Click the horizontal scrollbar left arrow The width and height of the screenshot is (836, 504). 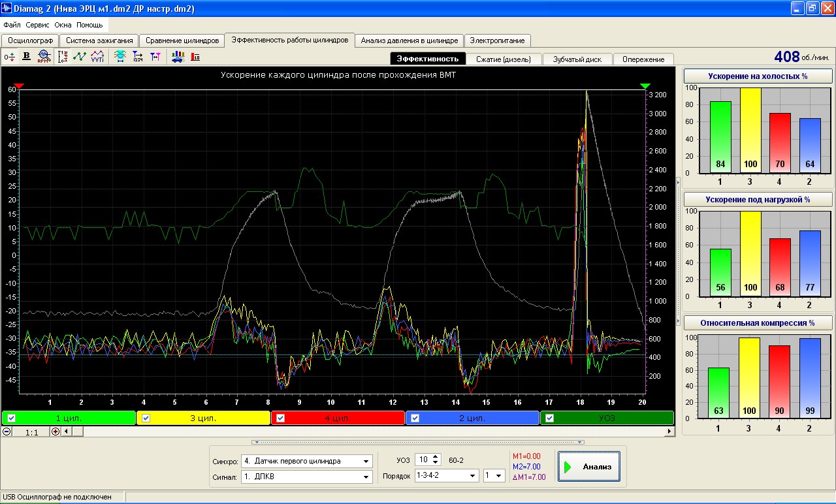[65, 432]
